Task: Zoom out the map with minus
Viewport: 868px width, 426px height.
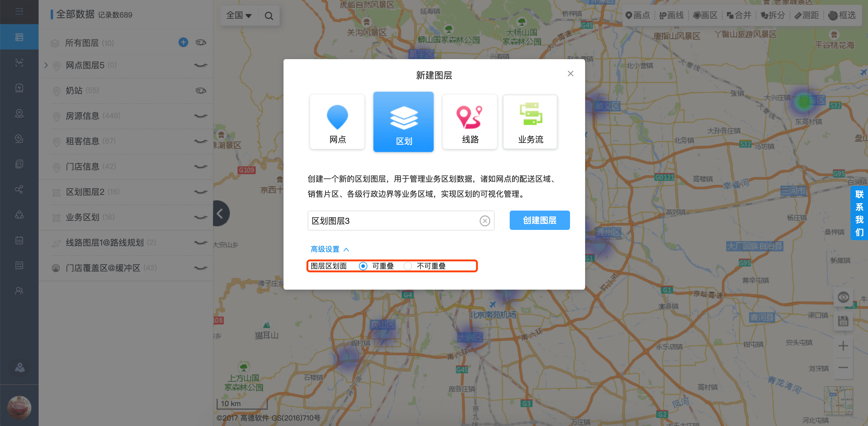Action: click(x=843, y=367)
